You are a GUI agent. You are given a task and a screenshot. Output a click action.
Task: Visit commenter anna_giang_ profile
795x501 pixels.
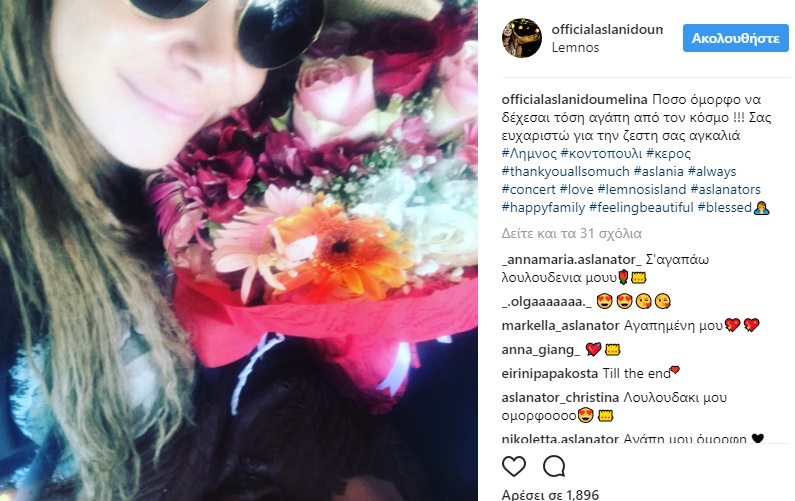click(x=540, y=350)
